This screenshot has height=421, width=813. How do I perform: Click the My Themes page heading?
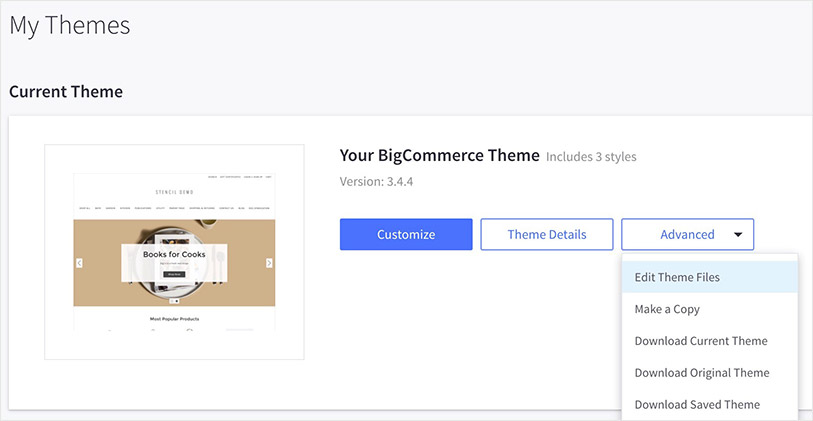tap(69, 25)
